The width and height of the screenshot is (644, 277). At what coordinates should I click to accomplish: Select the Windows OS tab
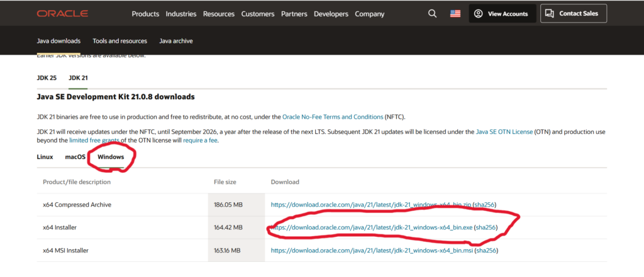111,156
